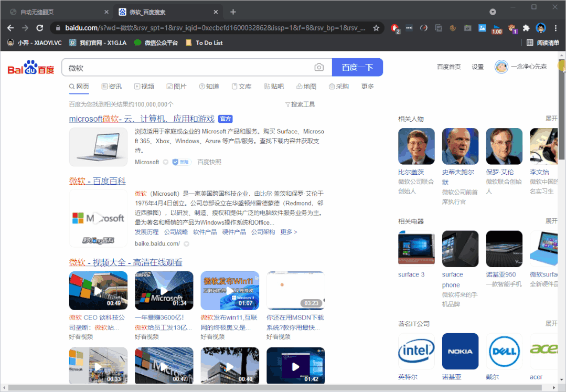
Task: Open a new browser tab with plus icon
Action: [x=233, y=12]
